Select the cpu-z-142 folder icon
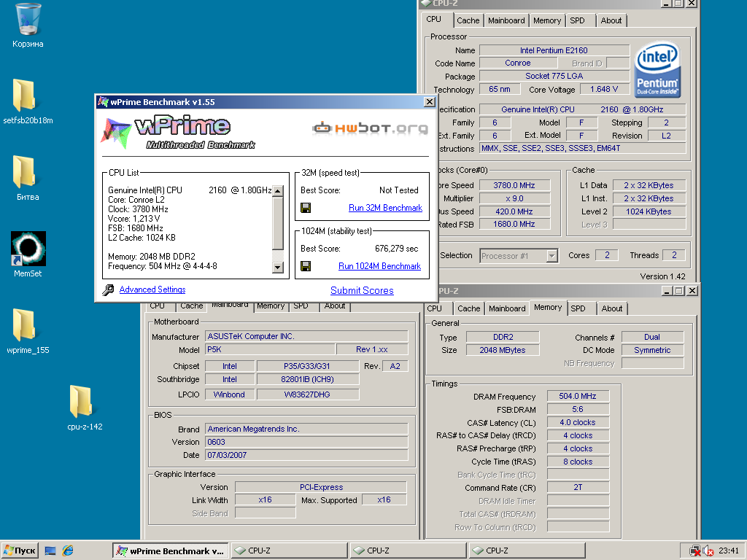Image resolution: width=747 pixels, height=560 pixels. (x=81, y=402)
